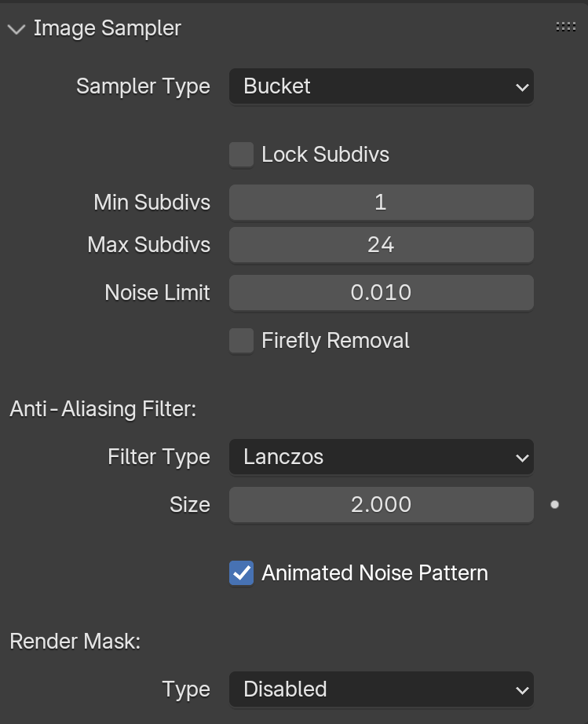The height and width of the screenshot is (724, 588).
Task: Click the filter Size value field
Action: pos(382,505)
